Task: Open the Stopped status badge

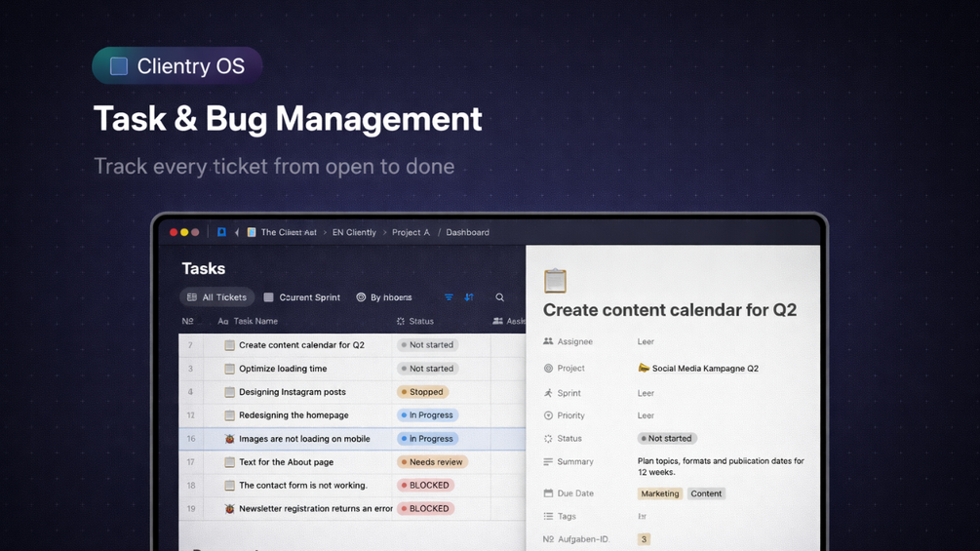Action: coord(422,392)
